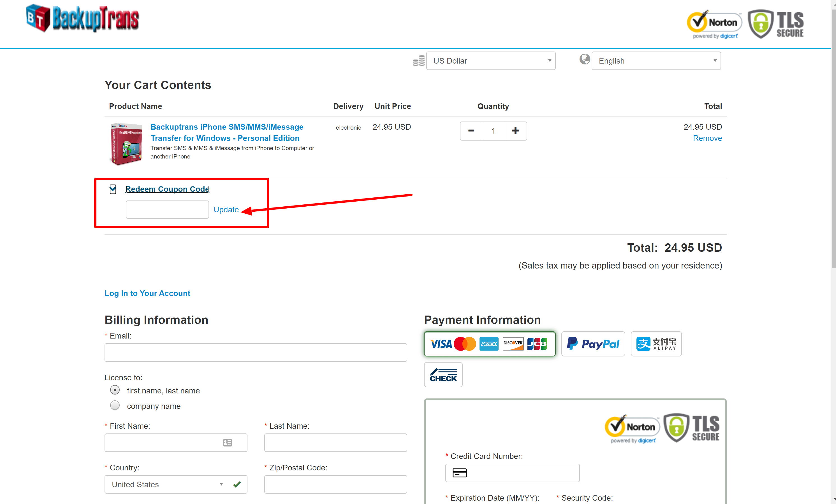Open Backuptrans iPhone SMS/MMS/iMessage Transfer product link
This screenshot has width=836, height=504.
coord(227,132)
